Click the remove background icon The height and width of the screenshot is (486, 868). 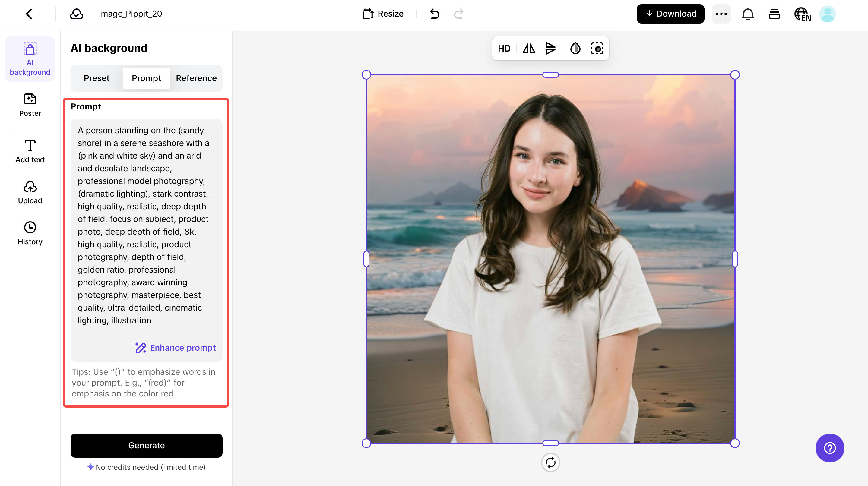coord(597,49)
